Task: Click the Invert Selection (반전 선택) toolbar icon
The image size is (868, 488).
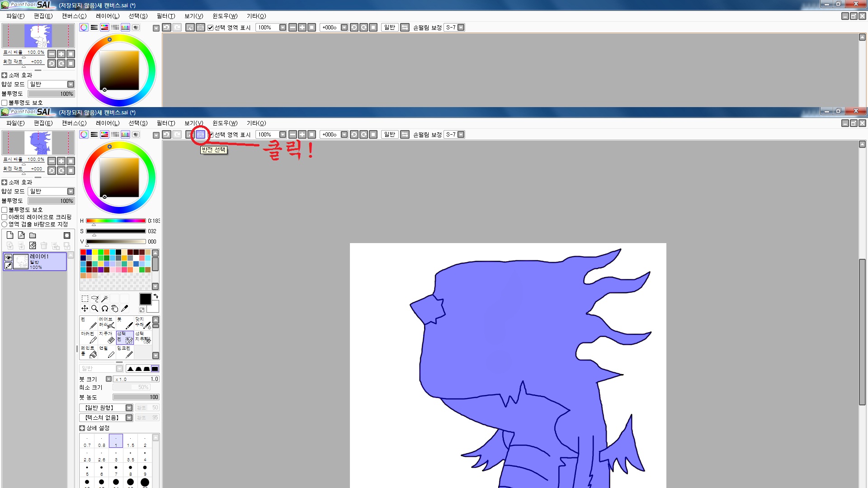Action: 200,135
